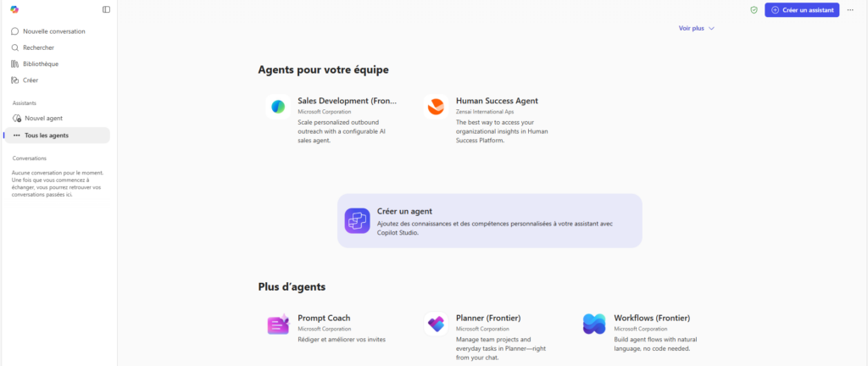Click the Nouvel agent item
The width and height of the screenshot is (868, 366).
43,119
